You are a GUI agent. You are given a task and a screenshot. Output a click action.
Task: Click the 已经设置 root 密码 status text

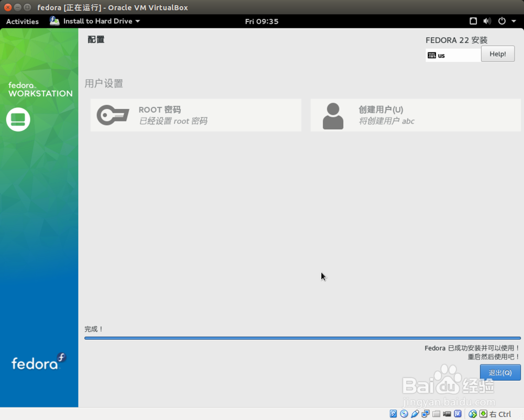[x=173, y=121]
